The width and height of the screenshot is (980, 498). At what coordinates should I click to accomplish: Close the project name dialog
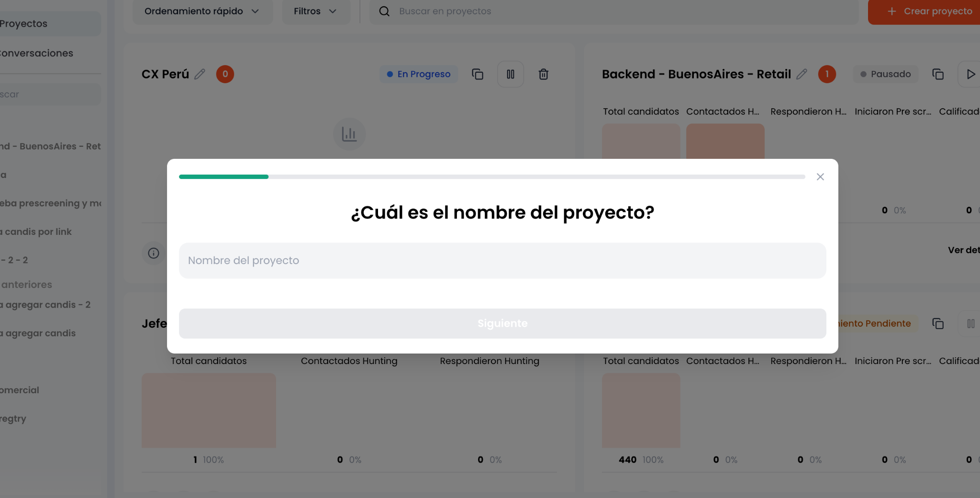click(820, 177)
